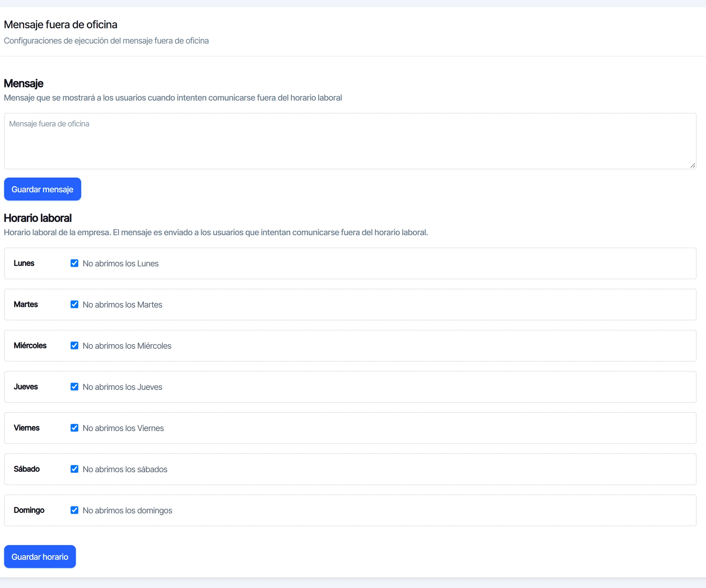Select the bold 'Sábado' day label
This screenshot has width=706, height=588.
tap(26, 469)
